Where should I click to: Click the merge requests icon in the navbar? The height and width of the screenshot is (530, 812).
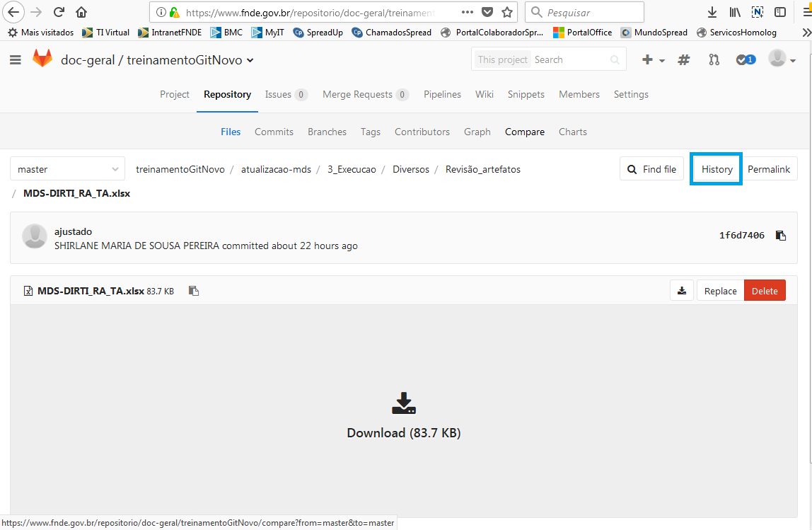(x=714, y=59)
